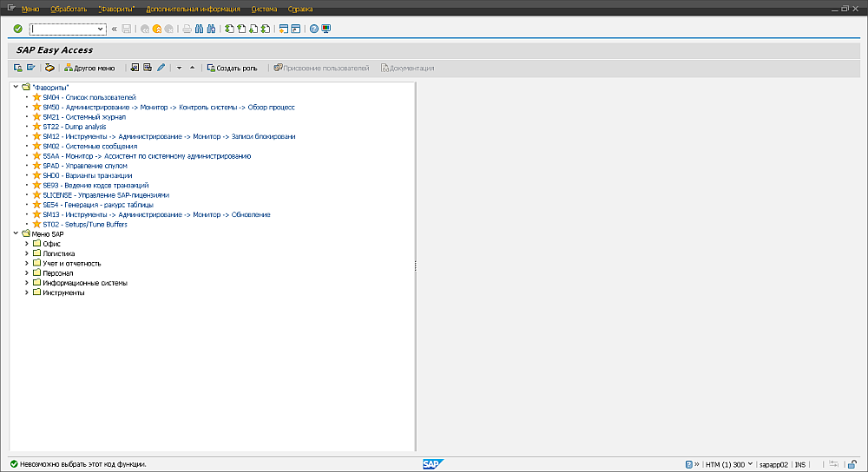Click the status bar help icon

click(688, 464)
